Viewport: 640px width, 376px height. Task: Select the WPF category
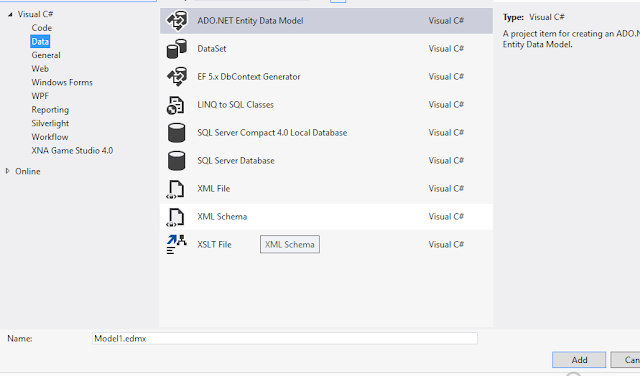click(x=40, y=96)
